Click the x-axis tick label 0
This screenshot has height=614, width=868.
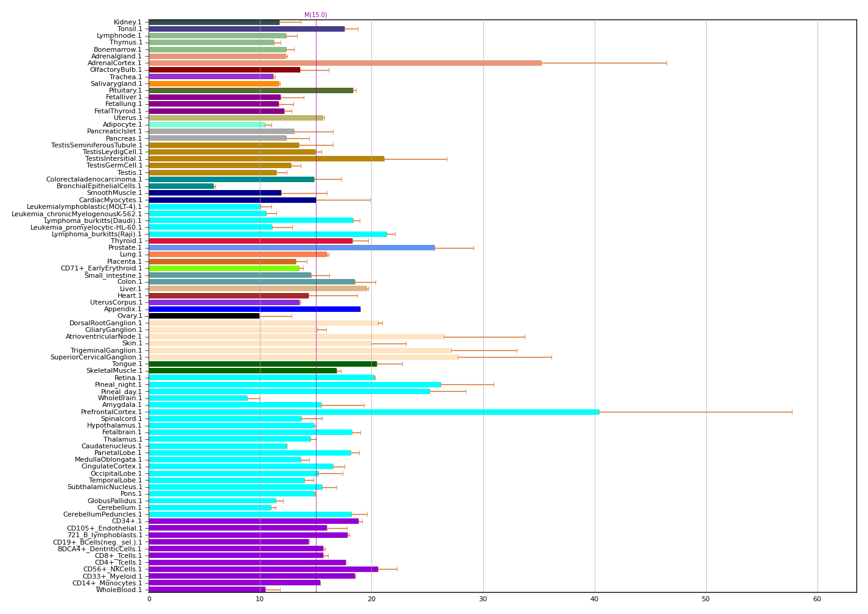point(149,599)
